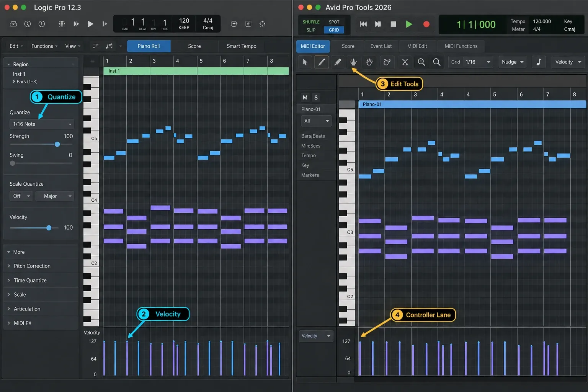Open Logic's Edit menu

click(x=16, y=46)
